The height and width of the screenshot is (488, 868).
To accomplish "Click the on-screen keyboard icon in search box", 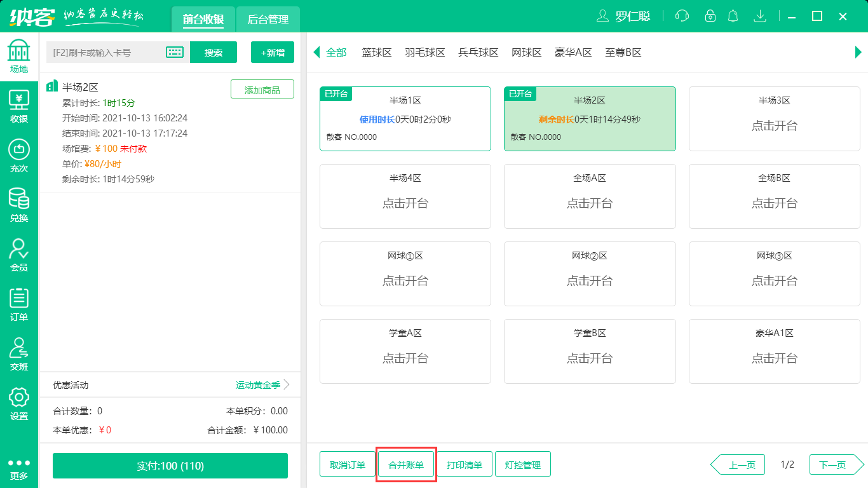I will pyautogui.click(x=175, y=53).
